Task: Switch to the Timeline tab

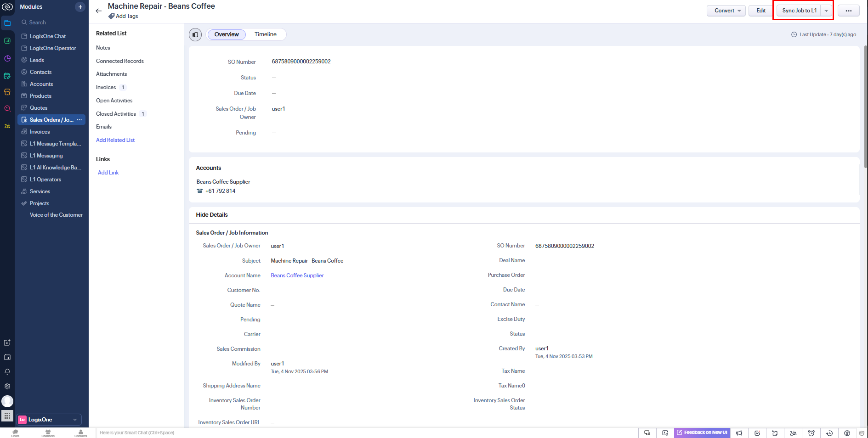Action: [266, 34]
